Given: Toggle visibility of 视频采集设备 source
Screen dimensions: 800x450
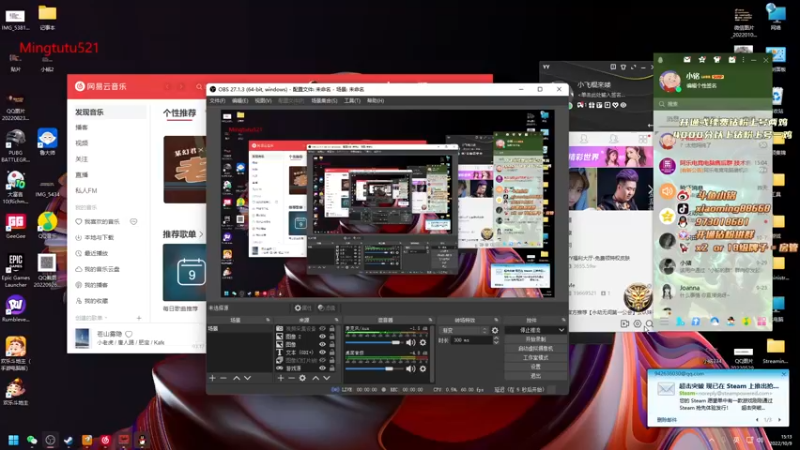Looking at the screenshot, I should coord(322,329).
